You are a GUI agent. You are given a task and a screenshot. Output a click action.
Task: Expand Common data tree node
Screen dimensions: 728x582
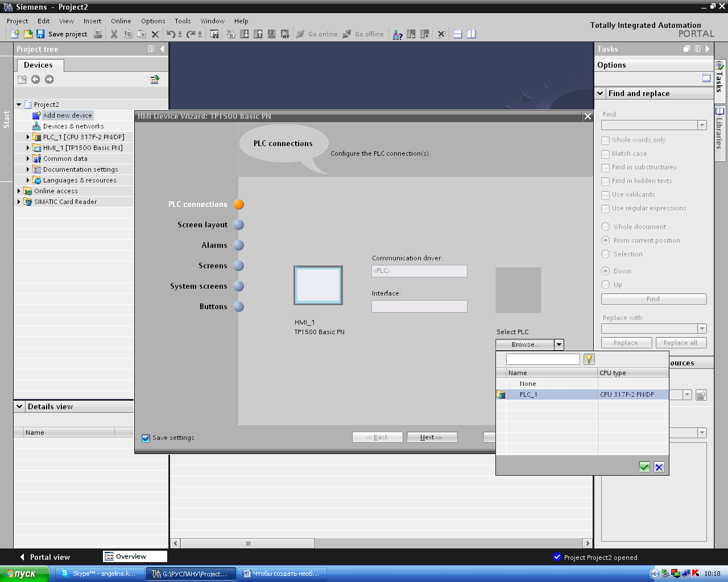(x=28, y=159)
